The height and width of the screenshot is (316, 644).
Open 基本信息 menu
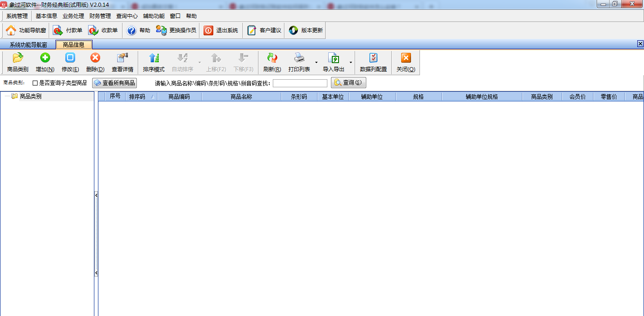click(47, 16)
